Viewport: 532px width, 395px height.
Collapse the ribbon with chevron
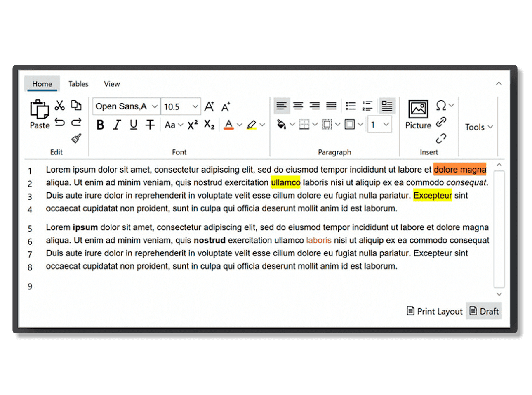pos(499,83)
